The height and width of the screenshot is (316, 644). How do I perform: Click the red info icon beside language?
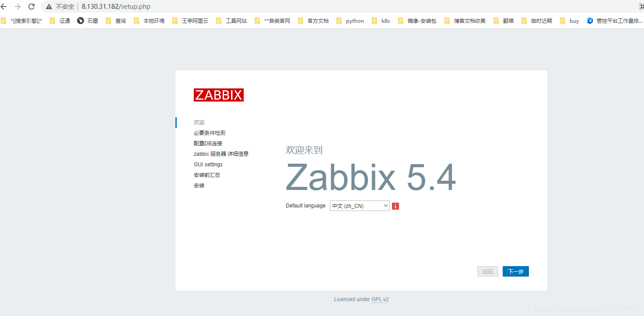click(x=395, y=206)
